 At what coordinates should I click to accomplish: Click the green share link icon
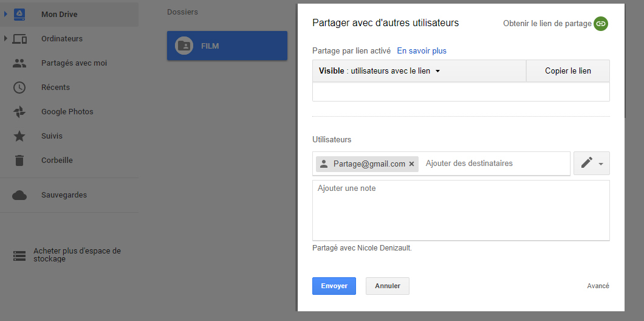click(x=601, y=24)
